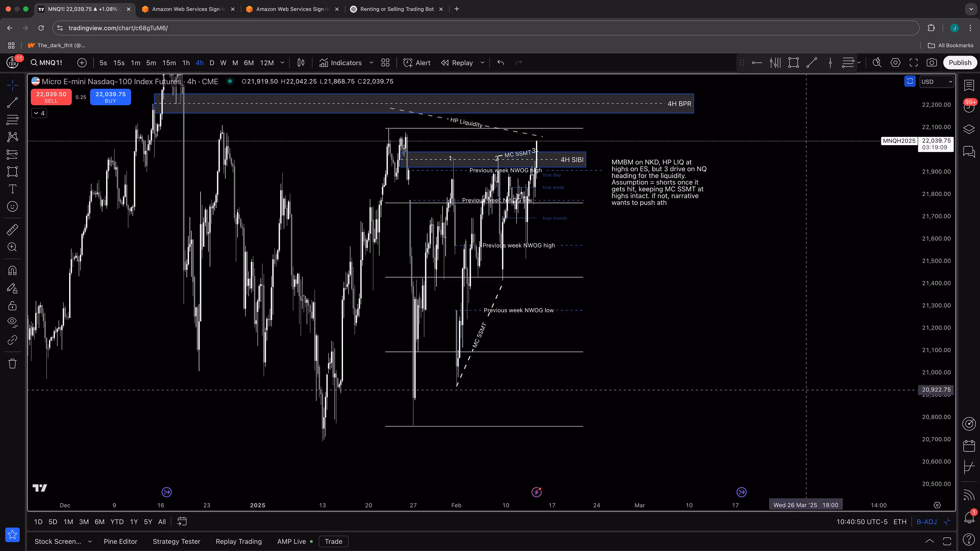Image resolution: width=980 pixels, height=551 pixels.
Task: Open the candlestick chart type icon
Action: coord(301,63)
